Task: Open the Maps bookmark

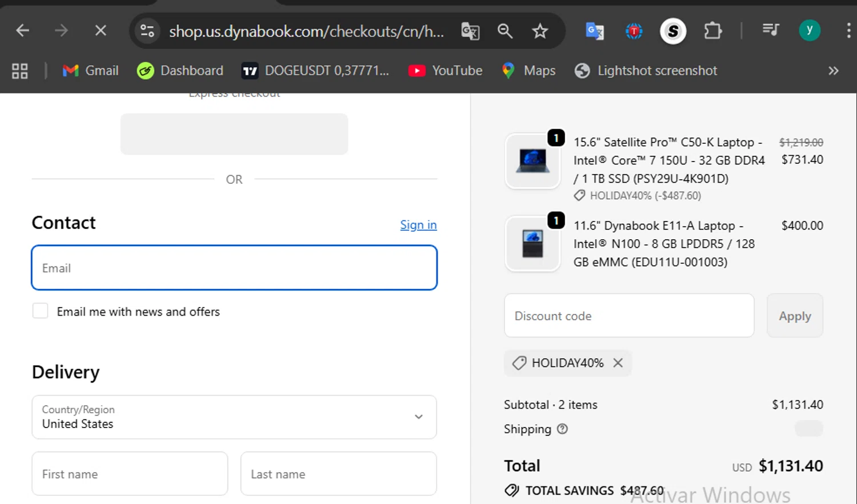Action: (x=528, y=71)
